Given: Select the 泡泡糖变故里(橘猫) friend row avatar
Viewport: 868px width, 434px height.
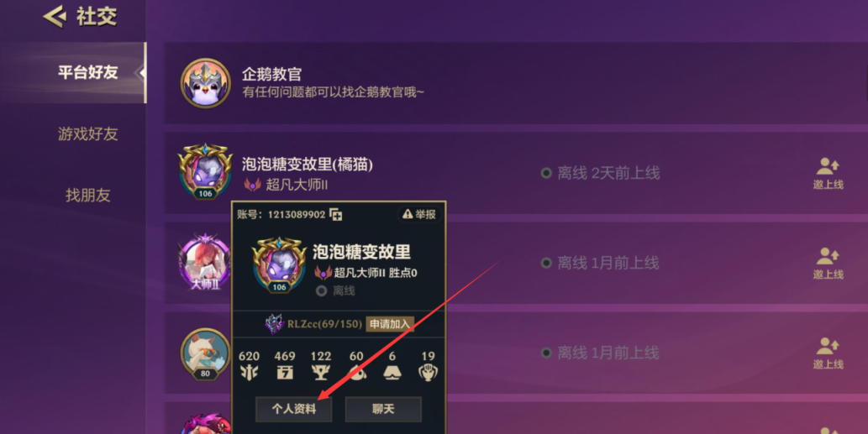Looking at the screenshot, I should pyautogui.click(x=205, y=171).
